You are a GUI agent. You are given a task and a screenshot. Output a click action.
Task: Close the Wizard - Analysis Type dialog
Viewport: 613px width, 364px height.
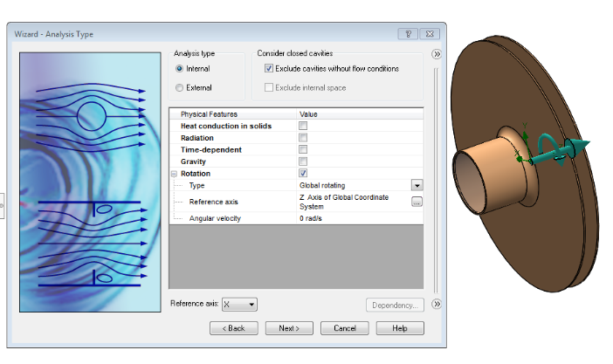[430, 34]
